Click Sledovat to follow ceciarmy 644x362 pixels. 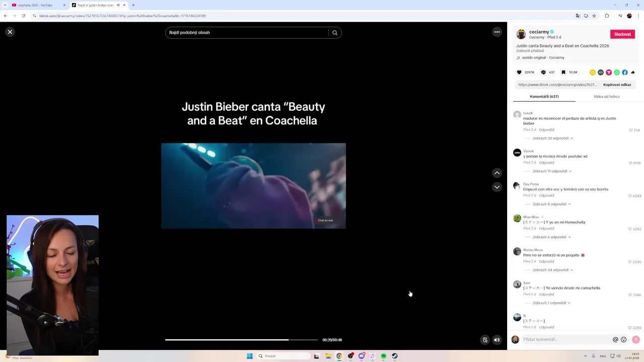[x=622, y=34]
